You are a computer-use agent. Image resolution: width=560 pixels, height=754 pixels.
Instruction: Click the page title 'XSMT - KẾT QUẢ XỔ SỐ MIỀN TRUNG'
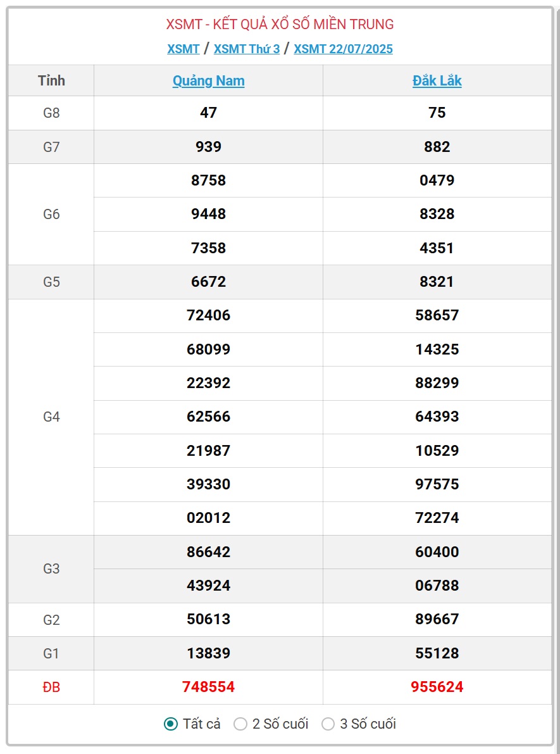[280, 24]
